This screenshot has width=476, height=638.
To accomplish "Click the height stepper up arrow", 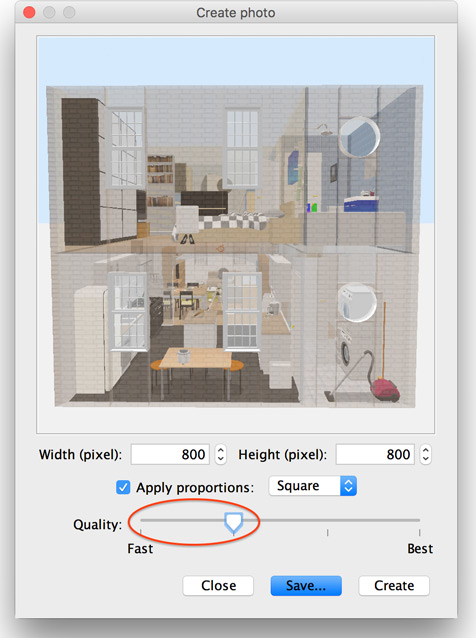I will point(426,449).
